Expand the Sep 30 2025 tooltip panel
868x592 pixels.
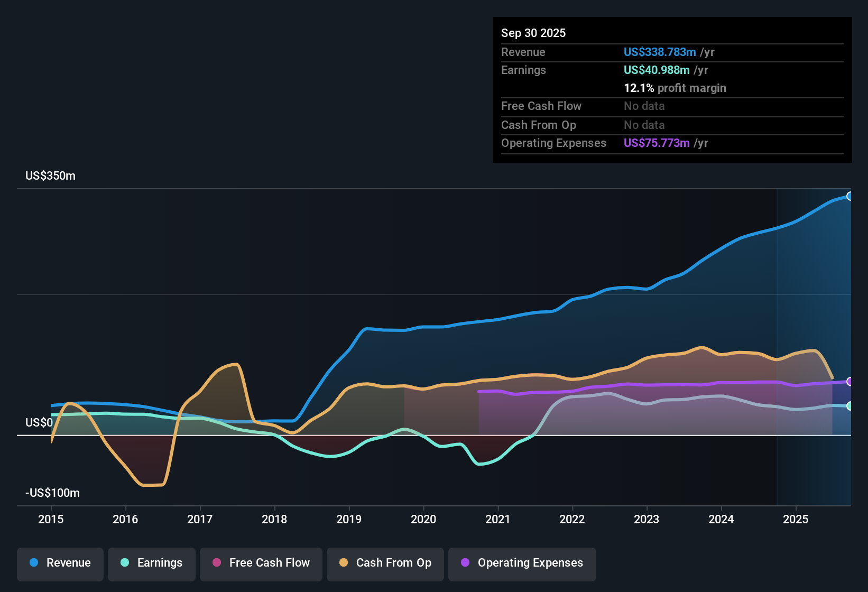[x=533, y=33]
